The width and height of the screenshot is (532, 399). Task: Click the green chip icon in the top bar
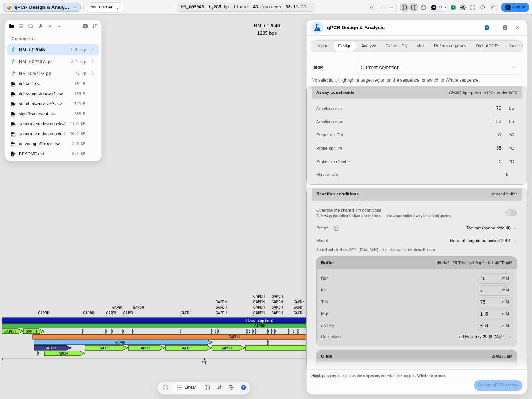pyautogui.click(x=453, y=7)
